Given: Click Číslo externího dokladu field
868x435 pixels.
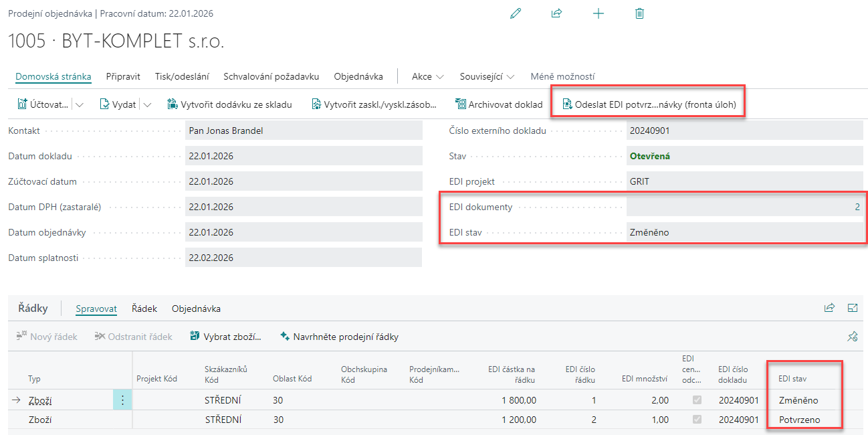Looking at the screenshot, I should pos(745,130).
